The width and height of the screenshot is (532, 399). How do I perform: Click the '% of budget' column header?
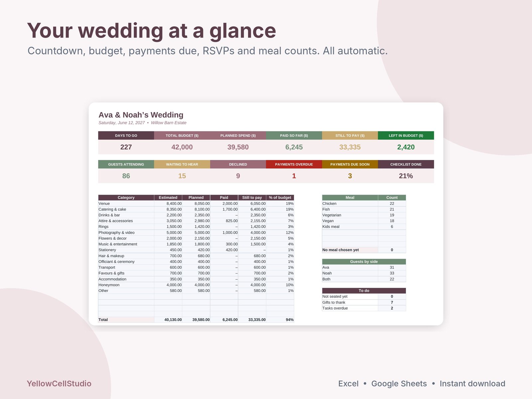280,198
